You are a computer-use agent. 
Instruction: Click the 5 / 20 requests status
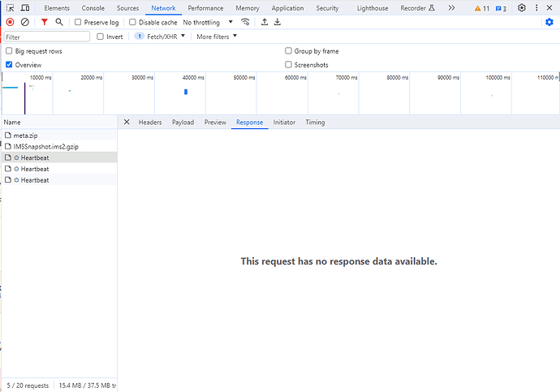[28, 386]
